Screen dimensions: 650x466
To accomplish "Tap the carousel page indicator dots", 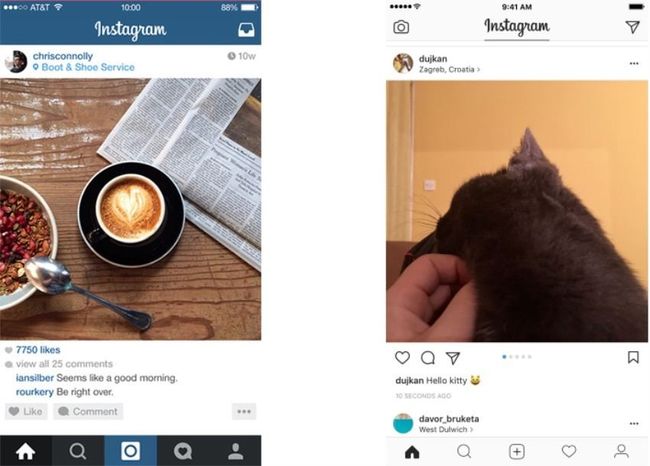I will click(x=517, y=357).
